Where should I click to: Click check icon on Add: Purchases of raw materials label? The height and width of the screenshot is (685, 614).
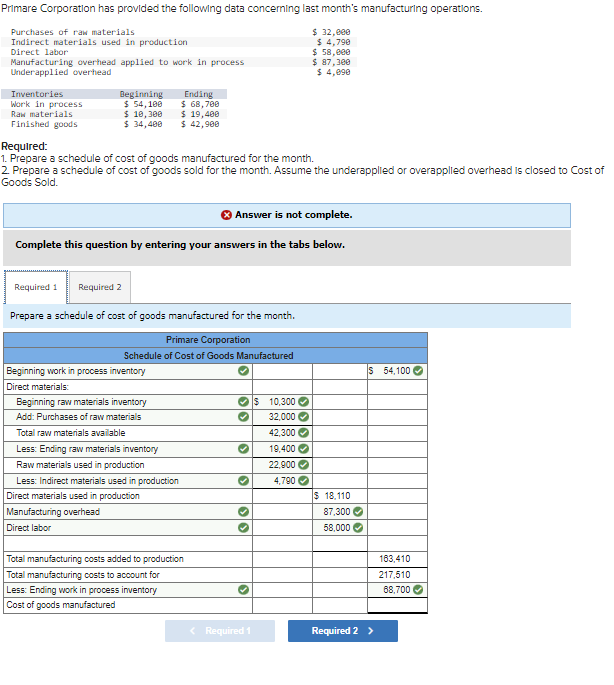click(x=243, y=417)
